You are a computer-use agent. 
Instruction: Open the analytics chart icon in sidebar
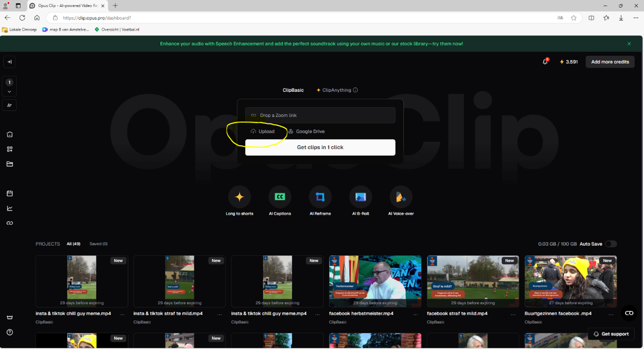10,208
